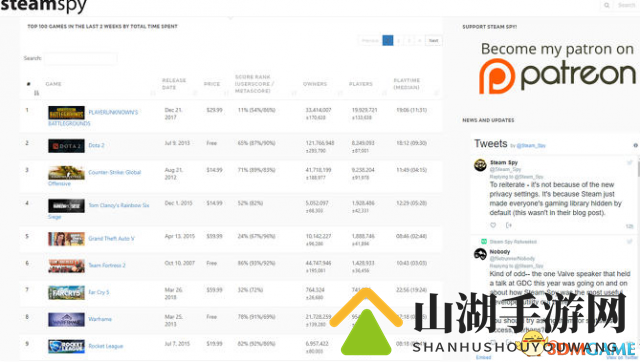640x362 pixels.
Task: Sort table by the # rank column
Action: coord(29,84)
